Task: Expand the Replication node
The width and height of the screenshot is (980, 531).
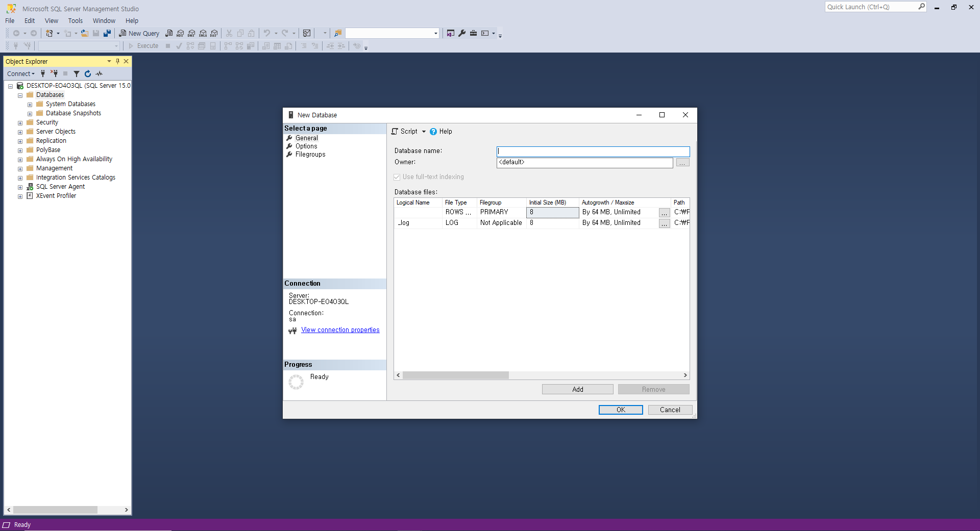Action: [20, 141]
